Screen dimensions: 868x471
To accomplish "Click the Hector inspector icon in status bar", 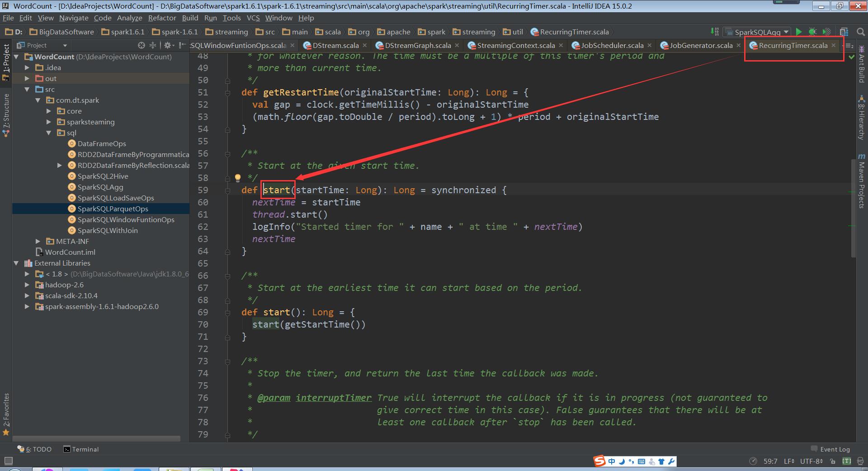I will [x=859, y=461].
